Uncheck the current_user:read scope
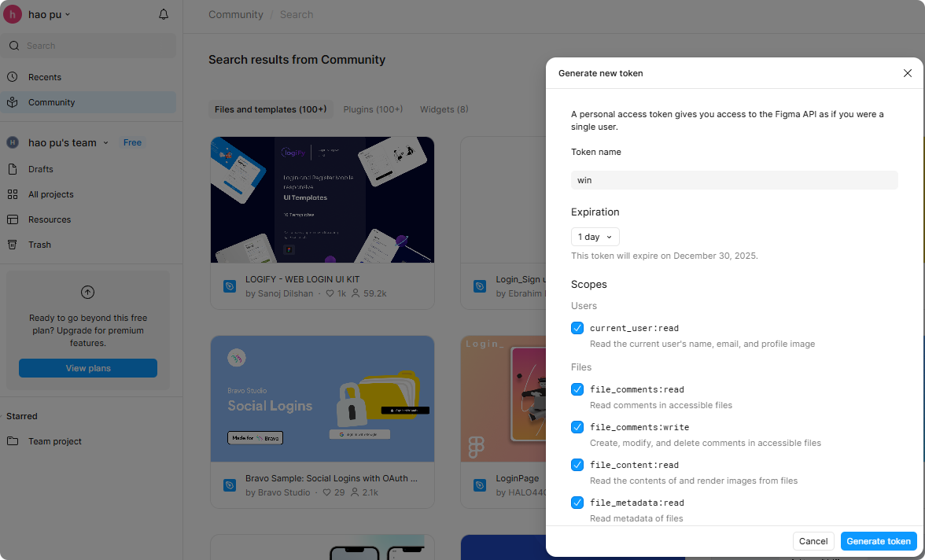 tap(577, 328)
